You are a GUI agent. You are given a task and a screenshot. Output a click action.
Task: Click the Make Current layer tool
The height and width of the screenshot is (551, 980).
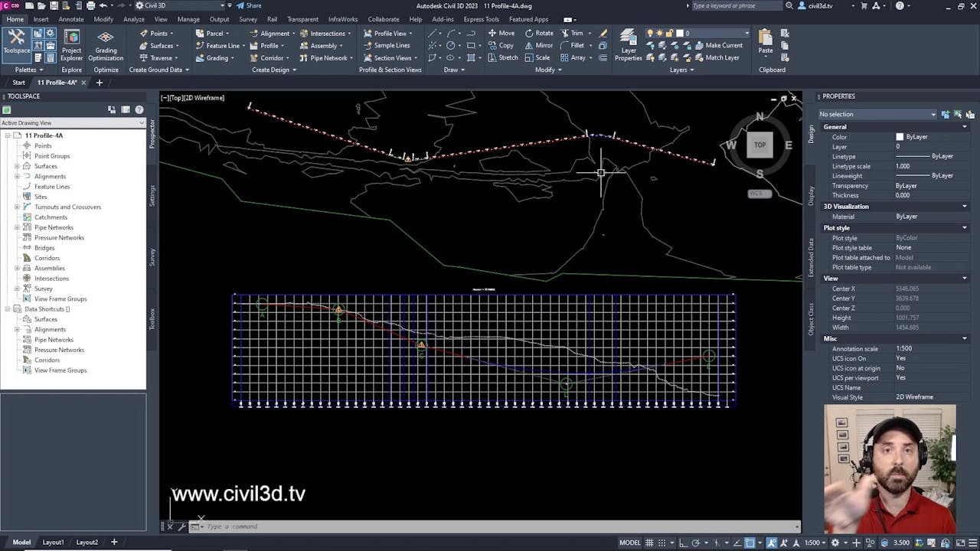click(720, 45)
